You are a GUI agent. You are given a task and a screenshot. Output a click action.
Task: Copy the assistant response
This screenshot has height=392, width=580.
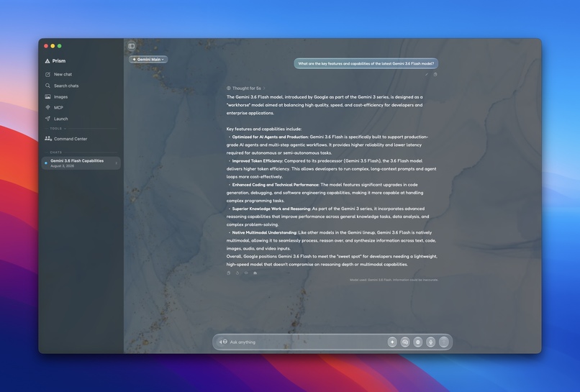tap(229, 273)
